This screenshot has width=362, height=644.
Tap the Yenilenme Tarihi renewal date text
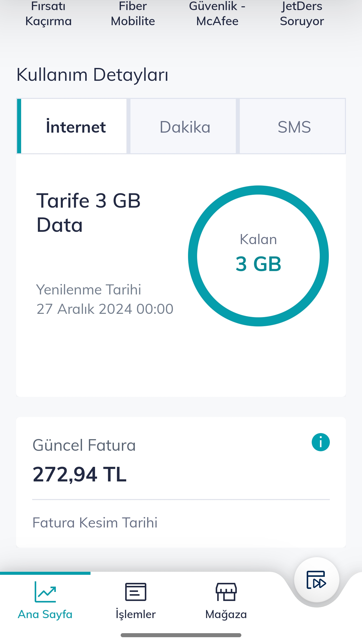pos(105,299)
